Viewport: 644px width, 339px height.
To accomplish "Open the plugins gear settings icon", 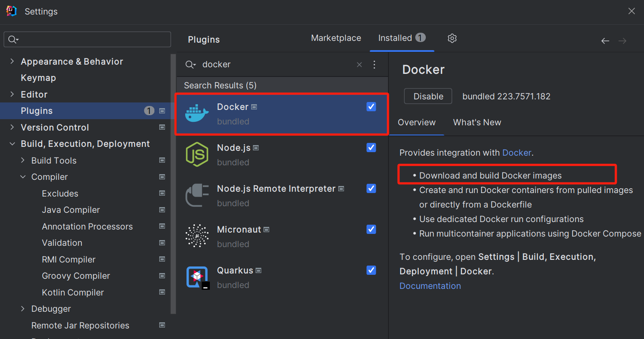I will click(452, 38).
